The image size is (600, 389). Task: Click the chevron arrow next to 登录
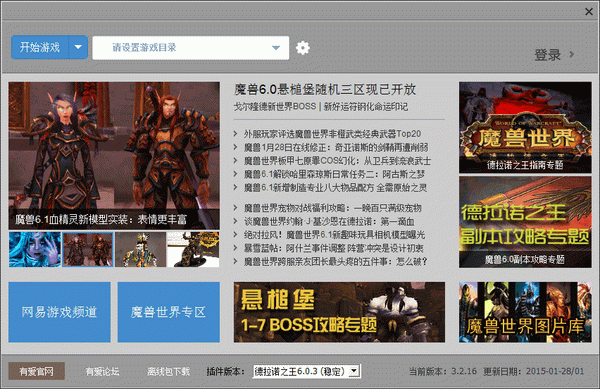571,54
